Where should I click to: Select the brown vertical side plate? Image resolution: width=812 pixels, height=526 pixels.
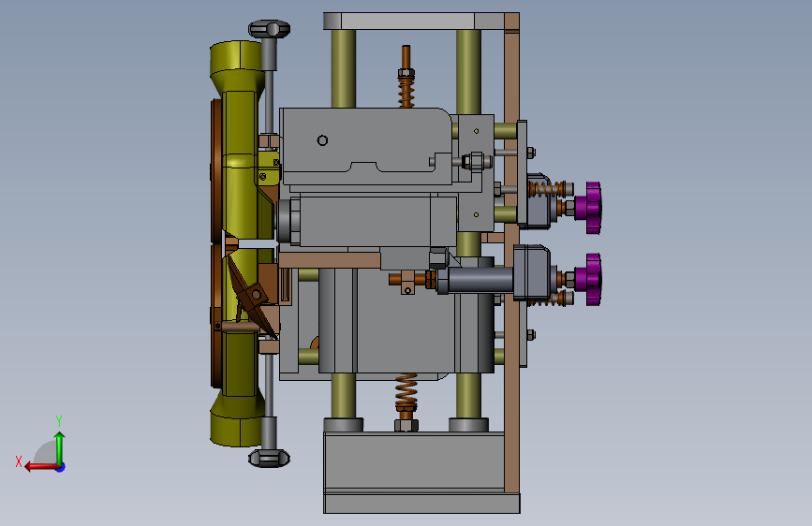[511, 253]
